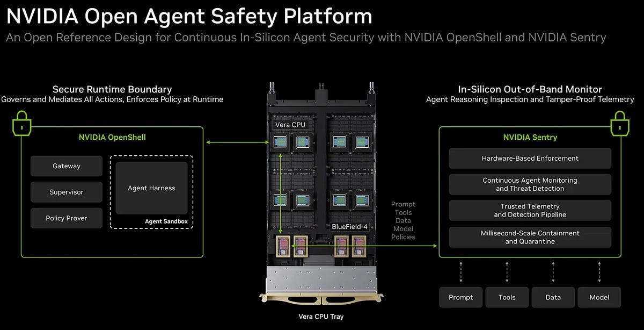
Task: Select Millisecond-Scale Containment and Quarantine box
Action: click(530, 237)
